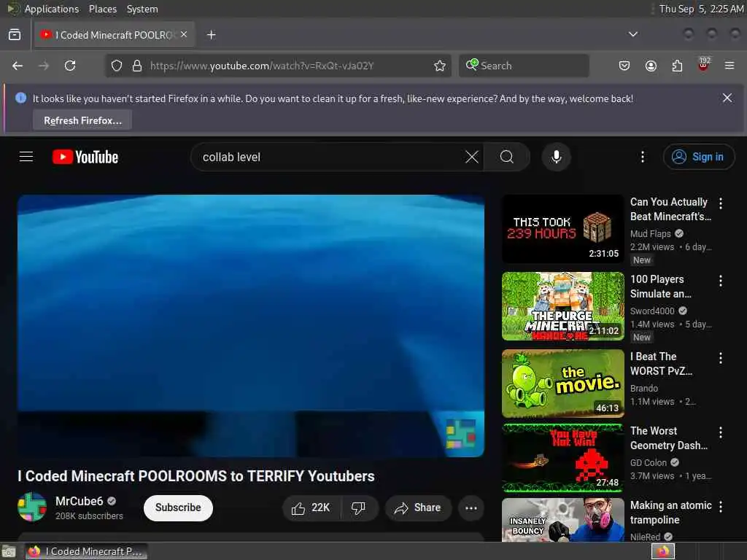
Task: Open the MrCube6 channel name link
Action: tap(79, 501)
